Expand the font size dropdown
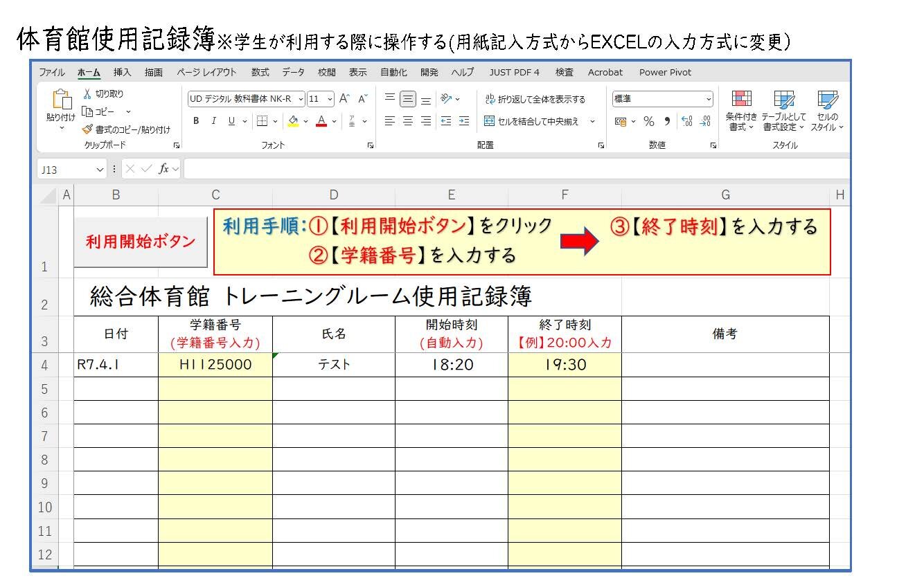The height and width of the screenshot is (587, 924). click(330, 99)
